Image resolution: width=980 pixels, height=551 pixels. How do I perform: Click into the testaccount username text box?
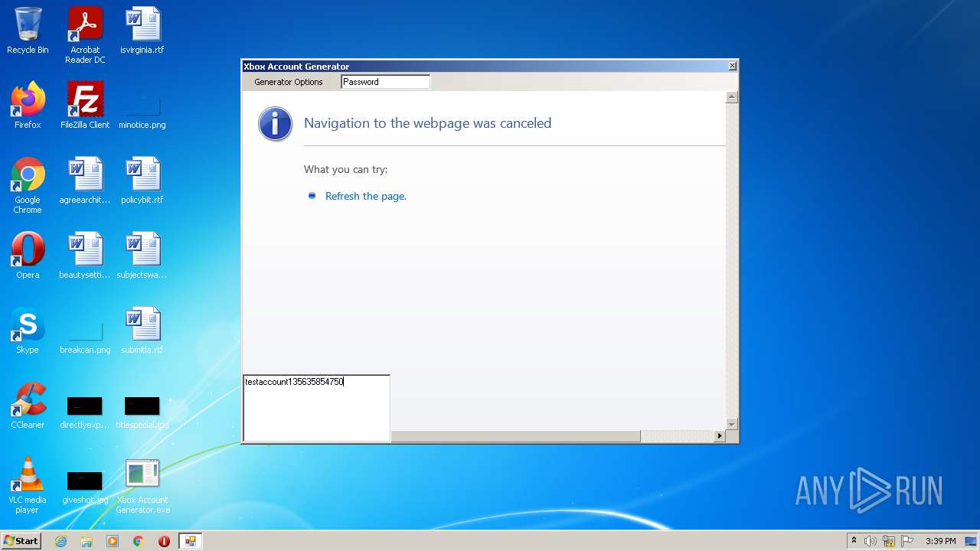click(316, 408)
